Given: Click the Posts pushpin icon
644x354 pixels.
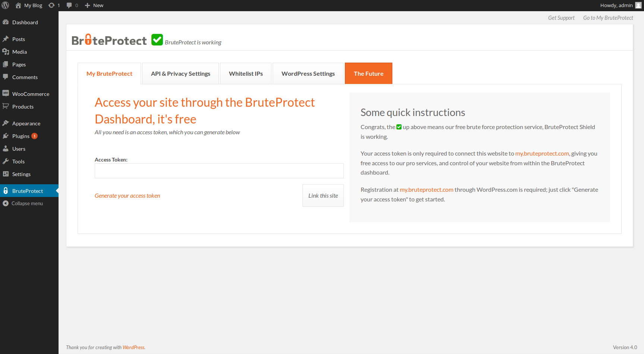Looking at the screenshot, I should 6,39.
